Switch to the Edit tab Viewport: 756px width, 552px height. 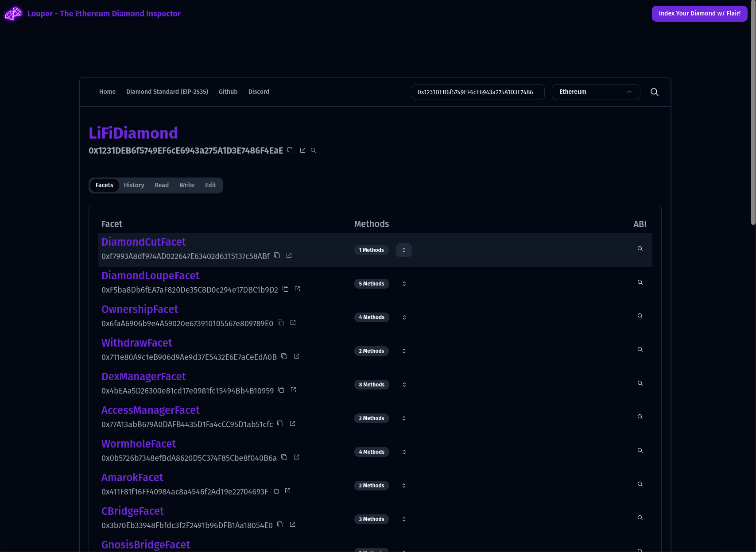pyautogui.click(x=210, y=185)
